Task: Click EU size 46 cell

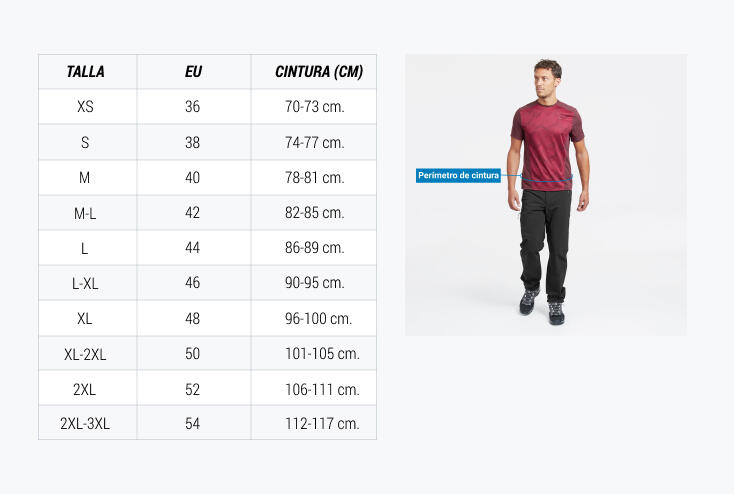Action: pos(192,282)
